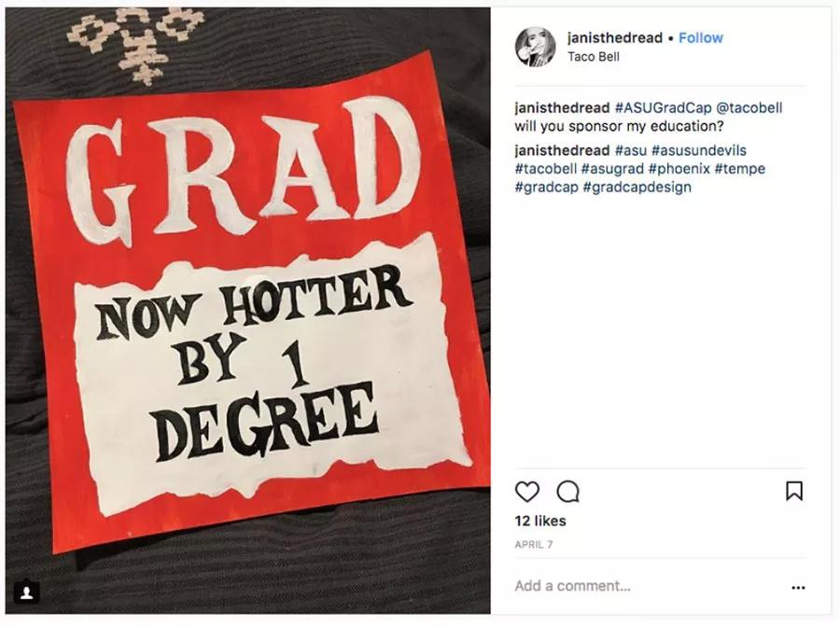Open the Taco Bell location link
The height and width of the screenshot is (627, 840).
click(x=595, y=56)
